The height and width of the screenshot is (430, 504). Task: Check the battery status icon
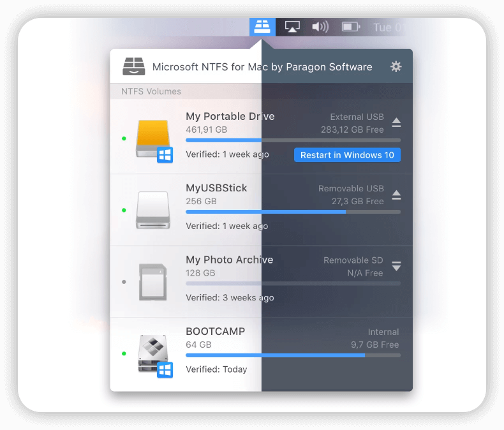[x=351, y=27]
